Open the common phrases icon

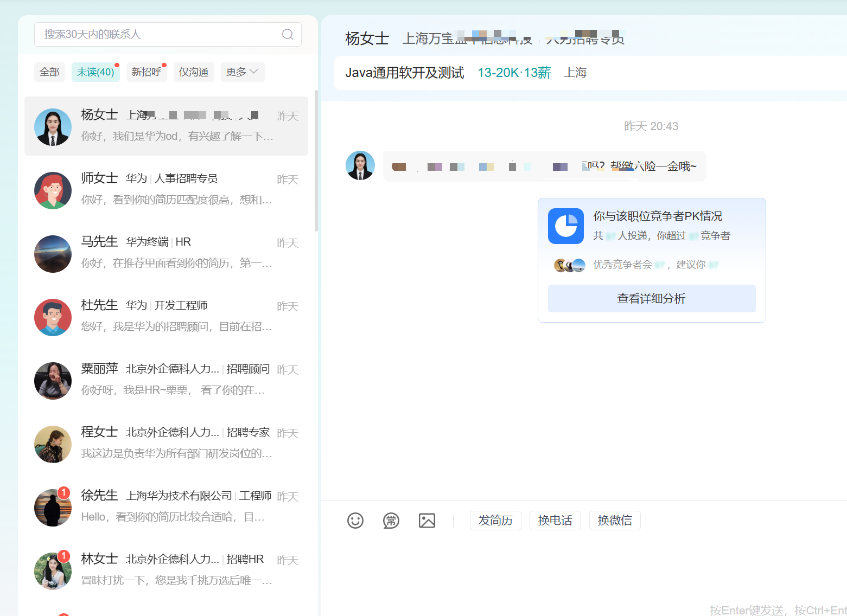click(391, 521)
